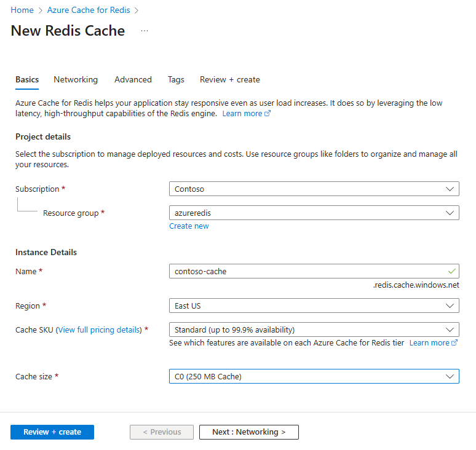Open the Review + create tab
476x450 pixels.
pos(230,79)
